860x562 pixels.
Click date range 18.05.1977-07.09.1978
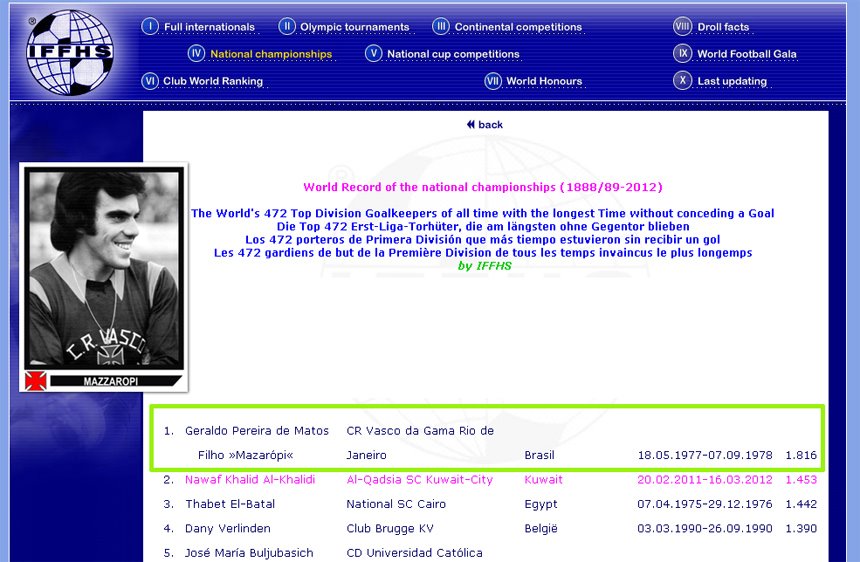pos(705,455)
